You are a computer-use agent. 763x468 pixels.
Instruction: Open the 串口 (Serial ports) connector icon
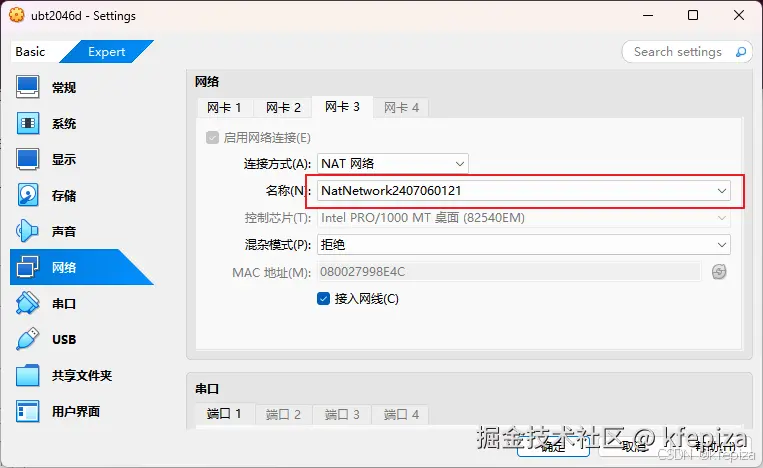click(x=27, y=303)
